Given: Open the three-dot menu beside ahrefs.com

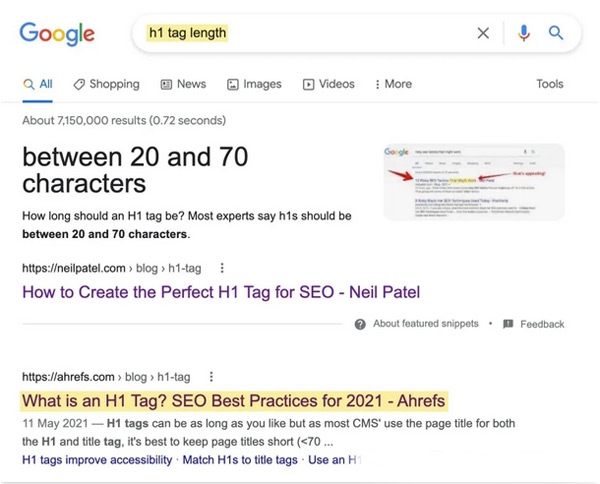Looking at the screenshot, I should point(211,377).
